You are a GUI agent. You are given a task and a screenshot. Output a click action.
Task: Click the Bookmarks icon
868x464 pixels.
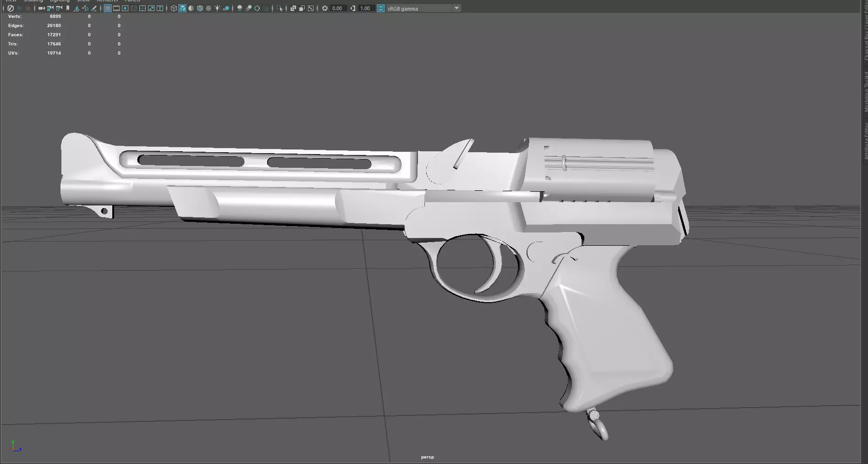[68, 8]
